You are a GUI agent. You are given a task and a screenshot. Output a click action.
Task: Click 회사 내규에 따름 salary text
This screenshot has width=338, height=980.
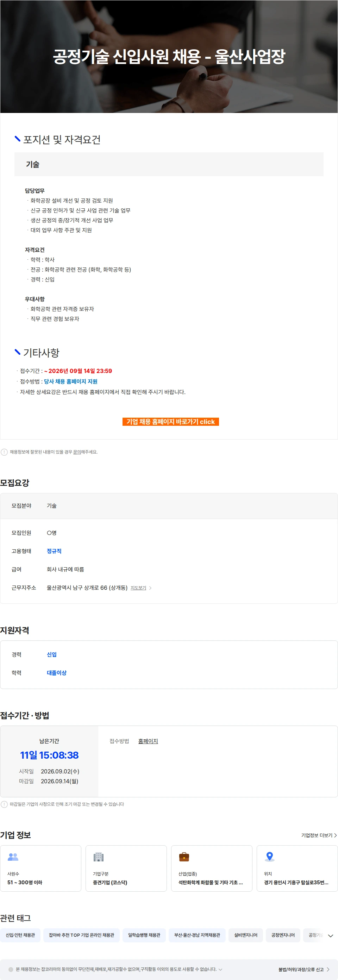click(65, 569)
